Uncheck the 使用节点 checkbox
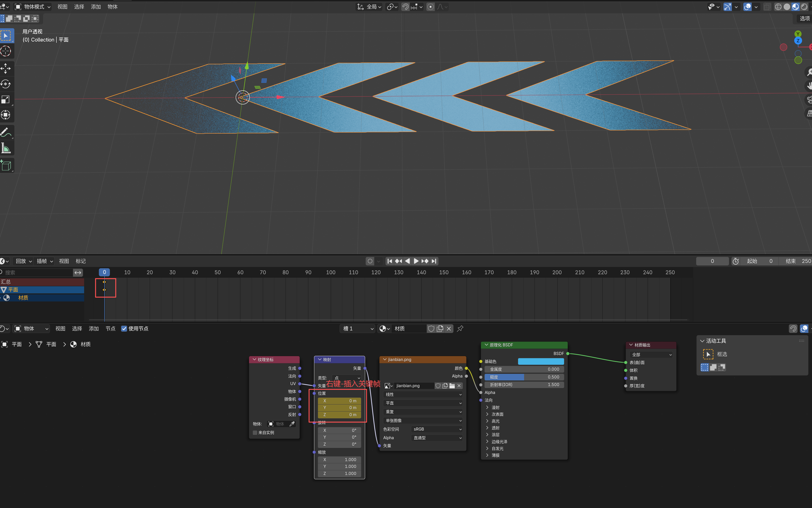The width and height of the screenshot is (812, 508). pos(124,329)
